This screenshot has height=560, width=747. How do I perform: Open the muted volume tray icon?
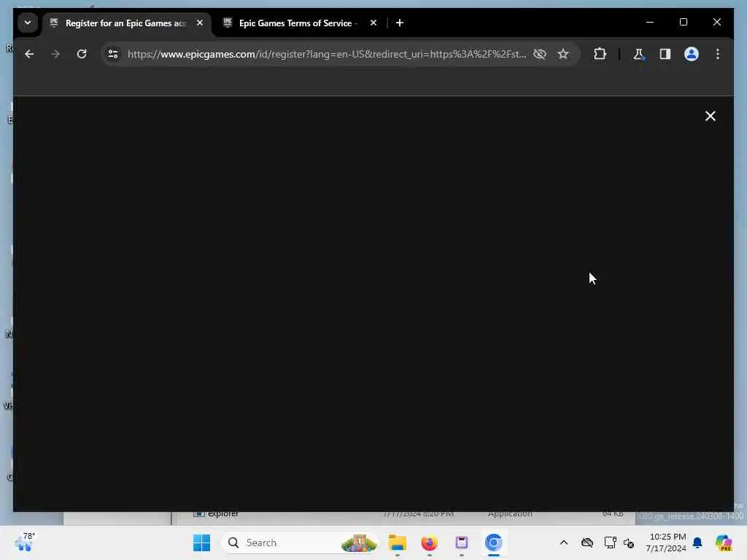click(x=629, y=542)
